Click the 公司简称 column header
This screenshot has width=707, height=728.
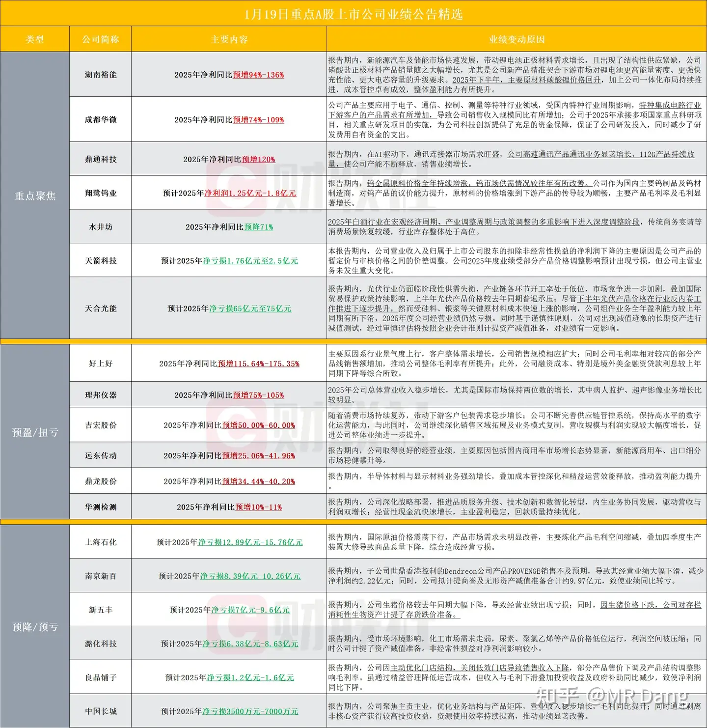[x=100, y=39]
